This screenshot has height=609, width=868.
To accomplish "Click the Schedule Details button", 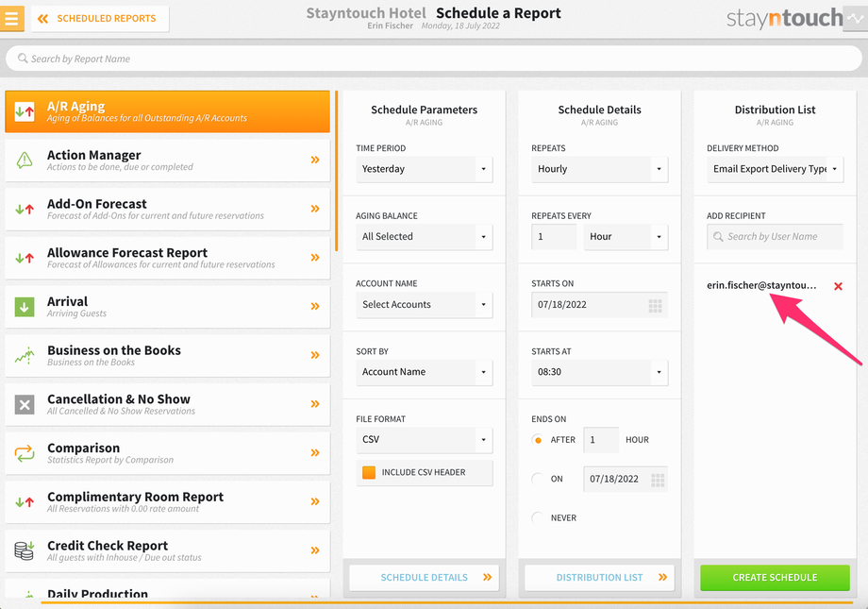I will point(424,578).
